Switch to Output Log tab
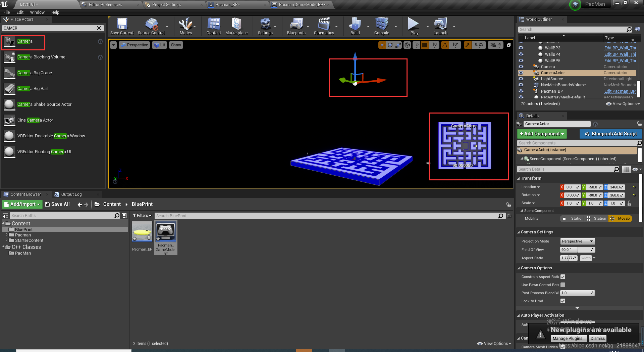This screenshot has height=352, width=644. (71, 194)
